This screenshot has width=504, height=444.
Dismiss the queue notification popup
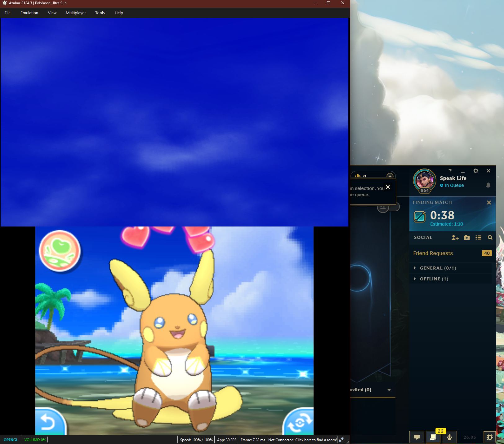point(388,187)
